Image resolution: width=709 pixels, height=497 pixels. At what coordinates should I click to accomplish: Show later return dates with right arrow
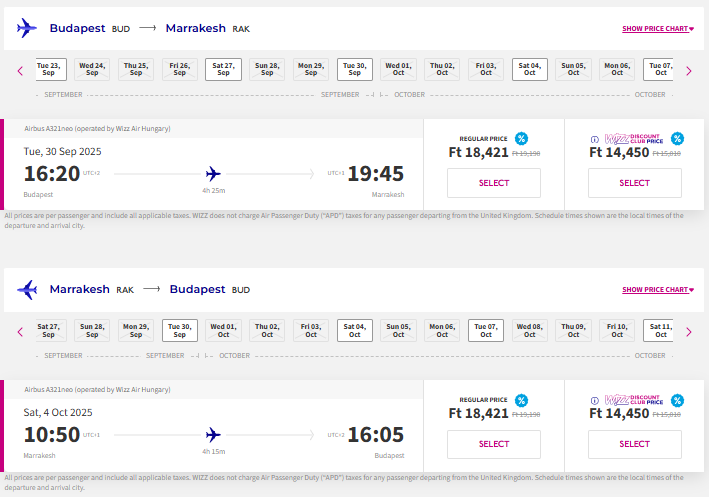689,332
